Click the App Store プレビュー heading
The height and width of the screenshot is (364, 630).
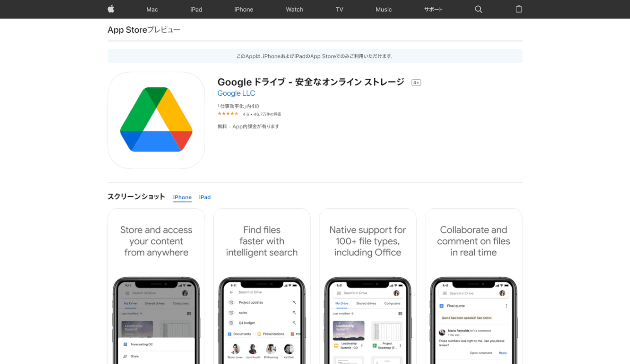point(143,30)
